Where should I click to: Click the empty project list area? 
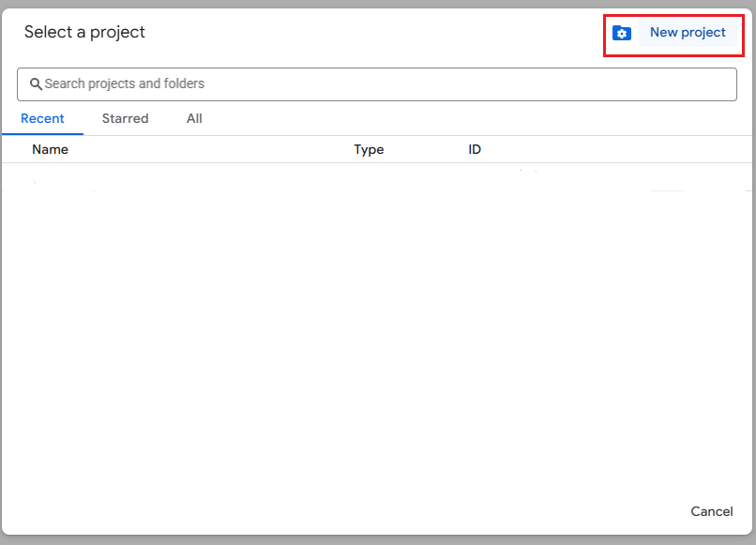point(375,338)
